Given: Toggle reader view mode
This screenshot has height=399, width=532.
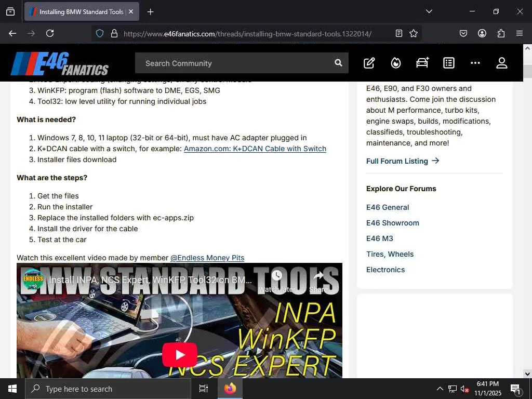Looking at the screenshot, I should point(399,33).
